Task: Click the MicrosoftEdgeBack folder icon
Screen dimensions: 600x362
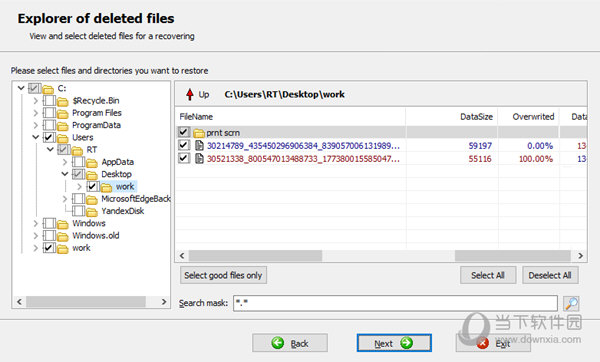Action: point(92,199)
